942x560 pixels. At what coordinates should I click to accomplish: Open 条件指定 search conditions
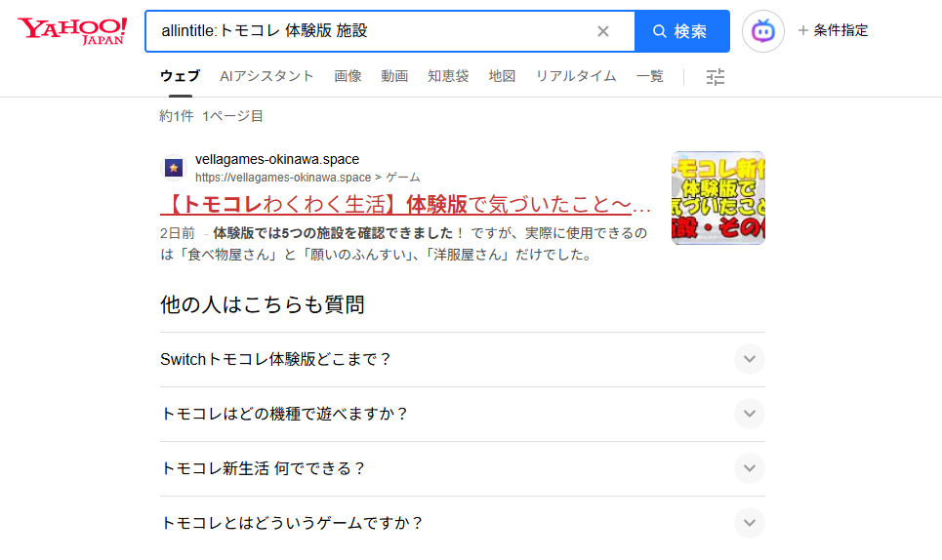coord(833,30)
